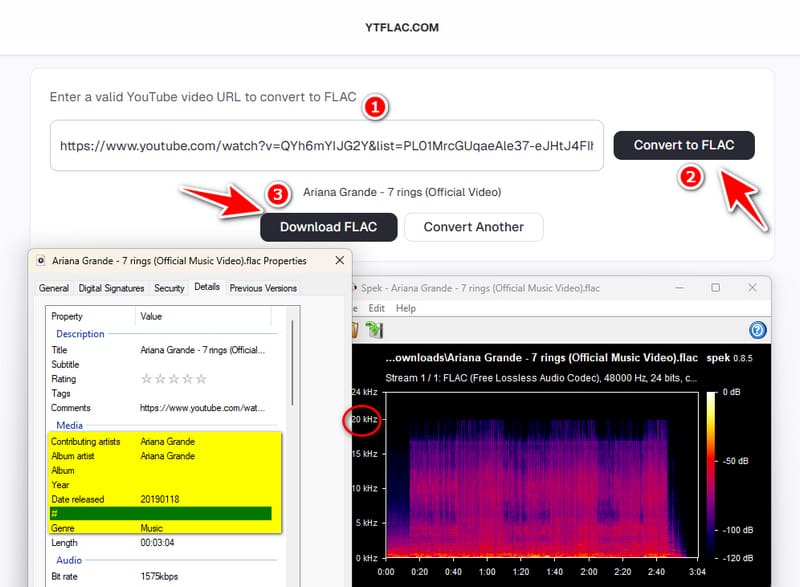
Task: Close the Spek window
Action: coord(752,288)
